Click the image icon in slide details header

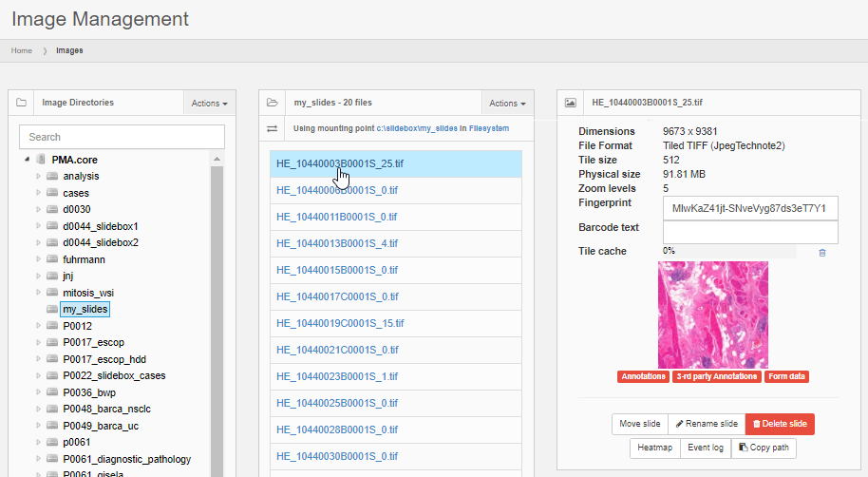(570, 103)
